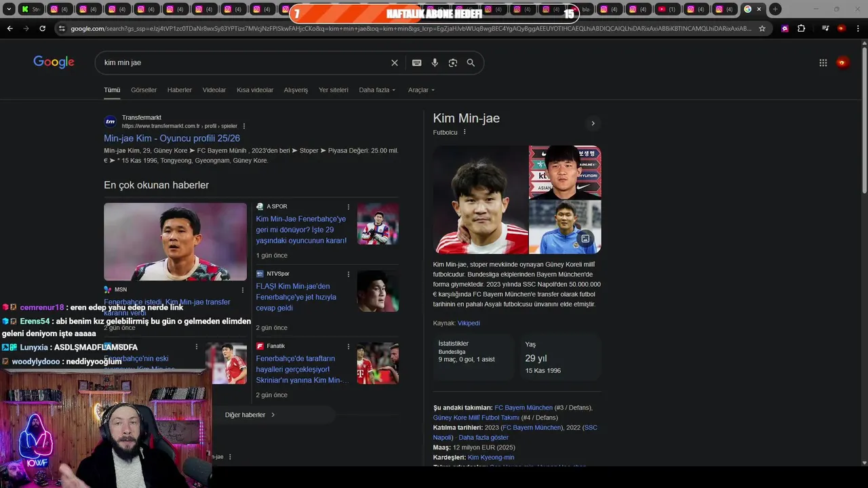Switch to the YouTube browser tab

point(667,9)
